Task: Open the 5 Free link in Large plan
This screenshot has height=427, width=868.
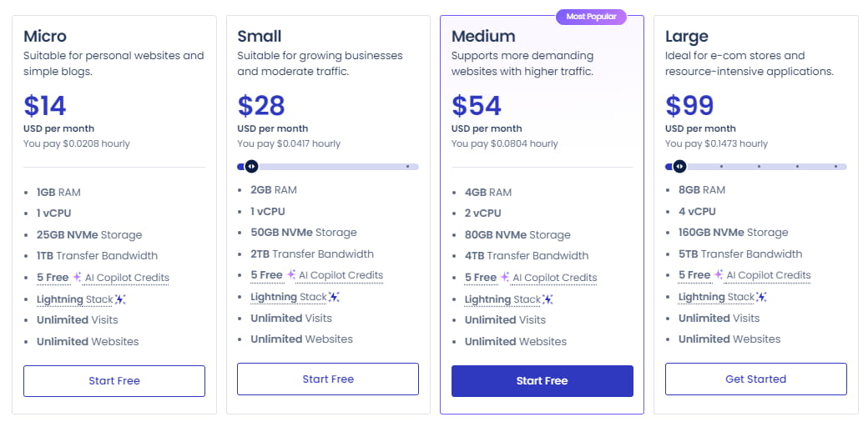Action: (x=694, y=275)
